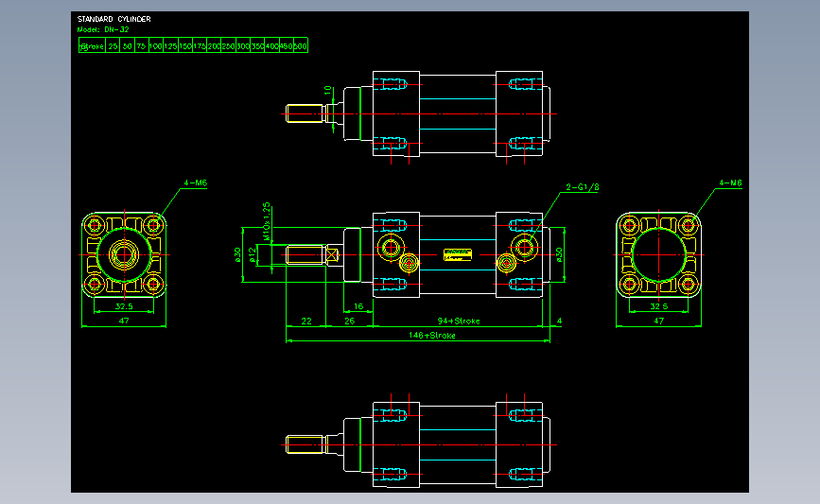The height and width of the screenshot is (504, 820).
Task: Click the 'ø30' diameter dimension
Action: pyautogui.click(x=238, y=254)
